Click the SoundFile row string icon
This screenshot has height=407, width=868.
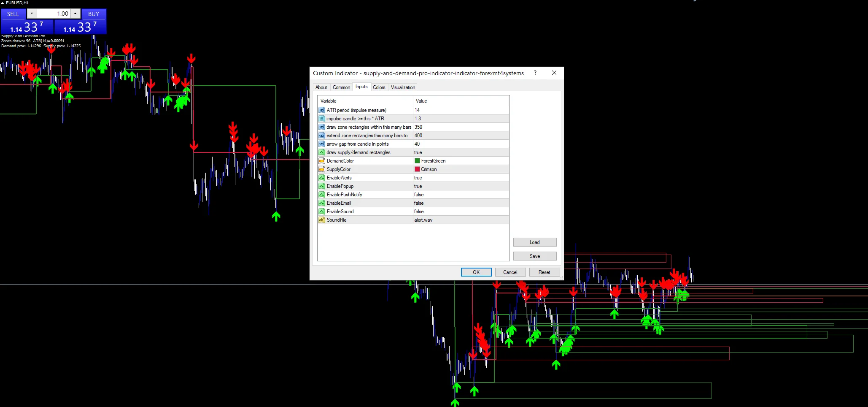[321, 220]
